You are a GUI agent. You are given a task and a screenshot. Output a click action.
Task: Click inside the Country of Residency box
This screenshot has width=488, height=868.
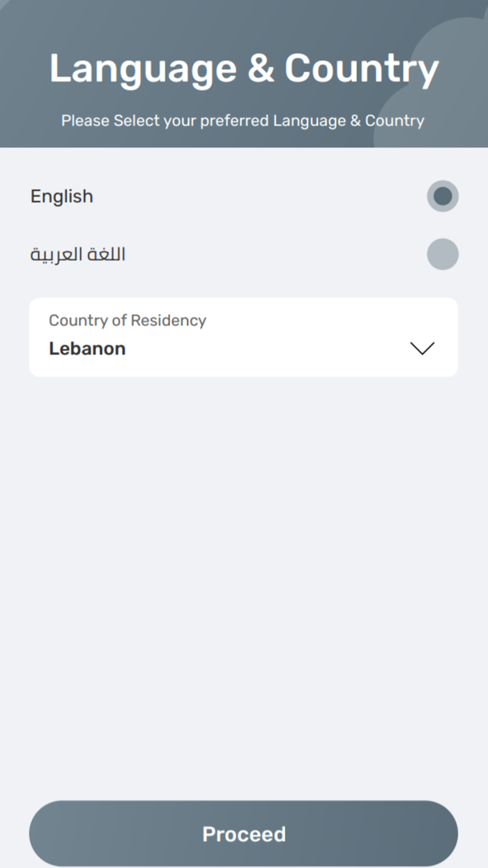coord(243,337)
